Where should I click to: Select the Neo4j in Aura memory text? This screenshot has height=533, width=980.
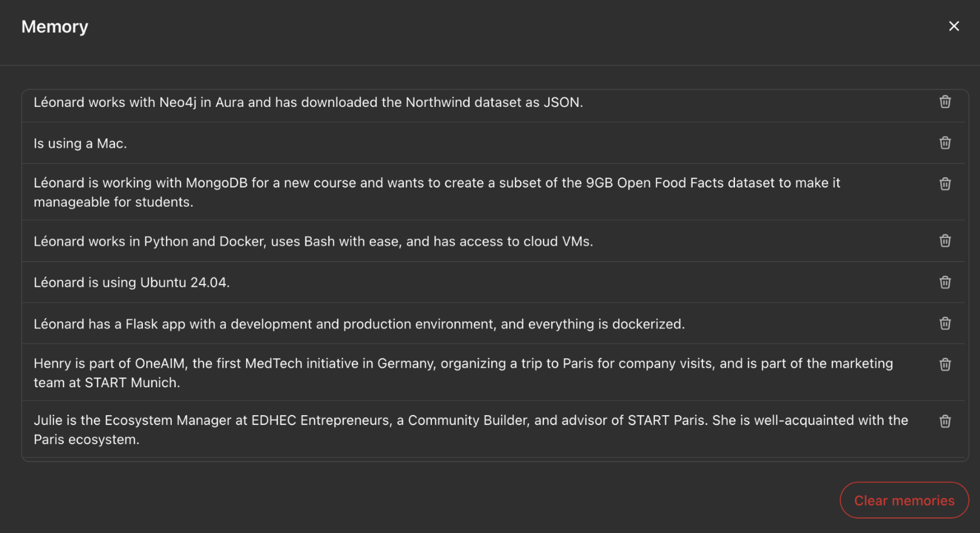click(x=308, y=103)
